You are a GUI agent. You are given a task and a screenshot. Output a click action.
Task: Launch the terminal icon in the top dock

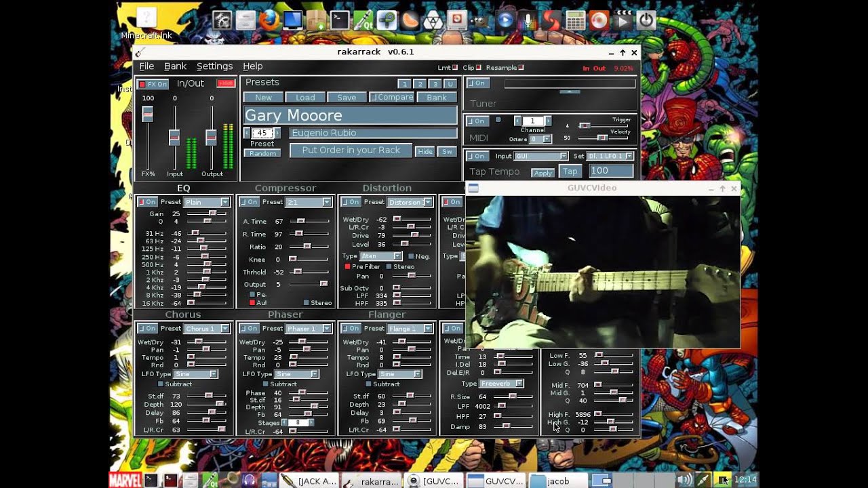point(339,20)
